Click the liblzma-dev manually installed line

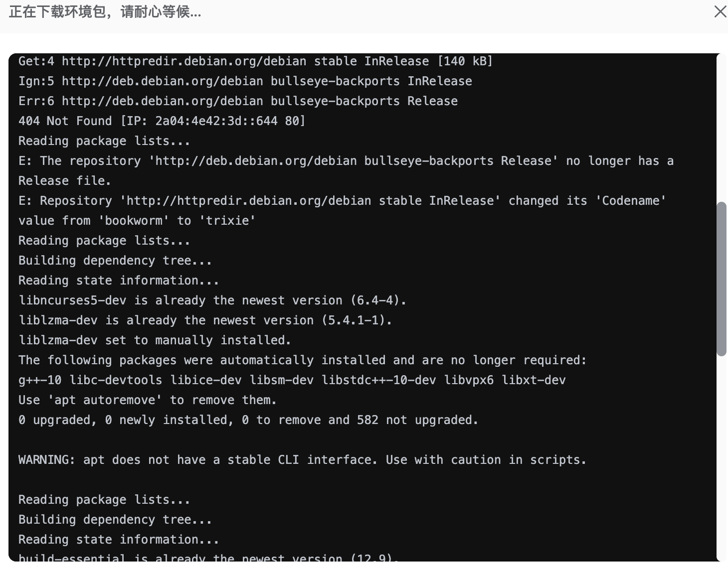pyautogui.click(x=155, y=340)
